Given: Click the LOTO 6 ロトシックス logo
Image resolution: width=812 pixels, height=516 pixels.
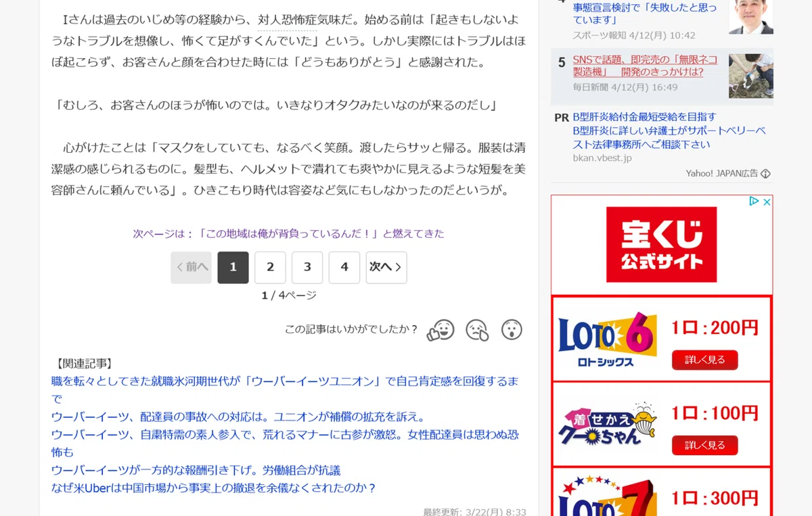Looking at the screenshot, I should pyautogui.click(x=608, y=339).
